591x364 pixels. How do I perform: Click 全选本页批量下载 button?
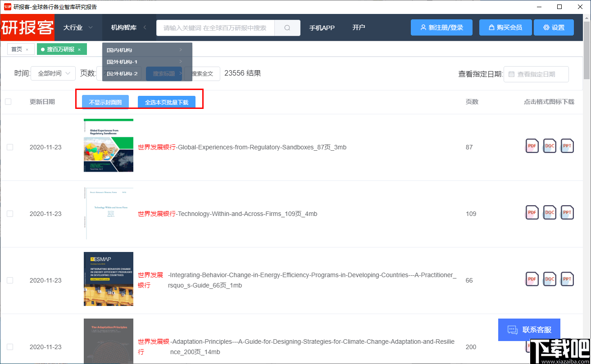click(x=167, y=102)
